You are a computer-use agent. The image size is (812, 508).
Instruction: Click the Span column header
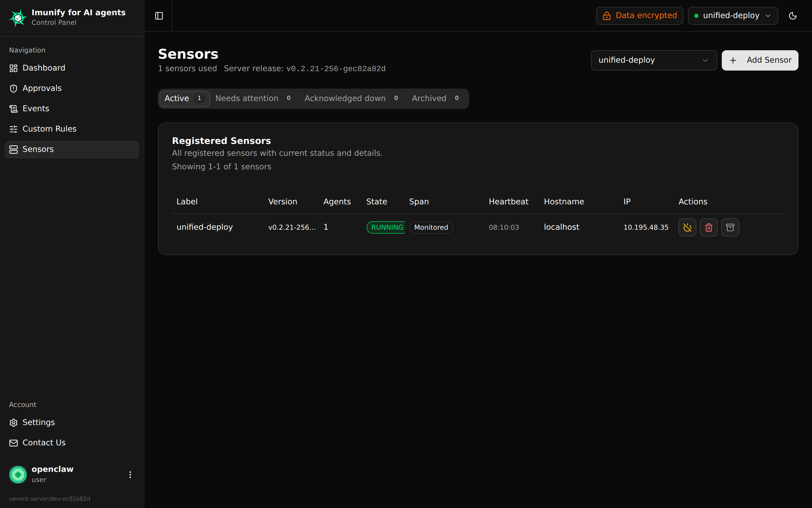click(419, 202)
